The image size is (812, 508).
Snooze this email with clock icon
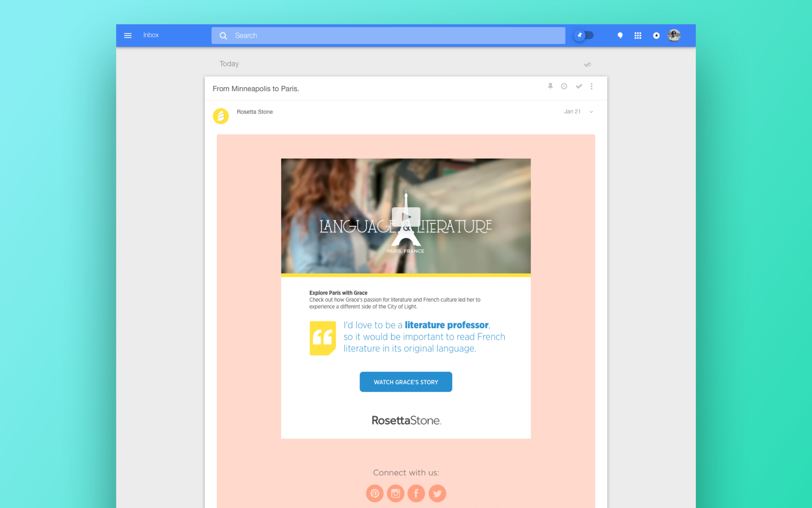pyautogui.click(x=564, y=86)
